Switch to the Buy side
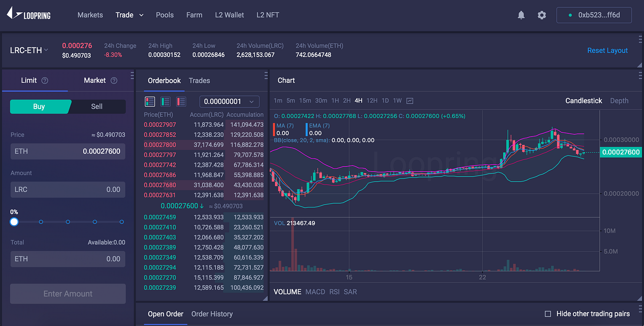 click(40, 107)
